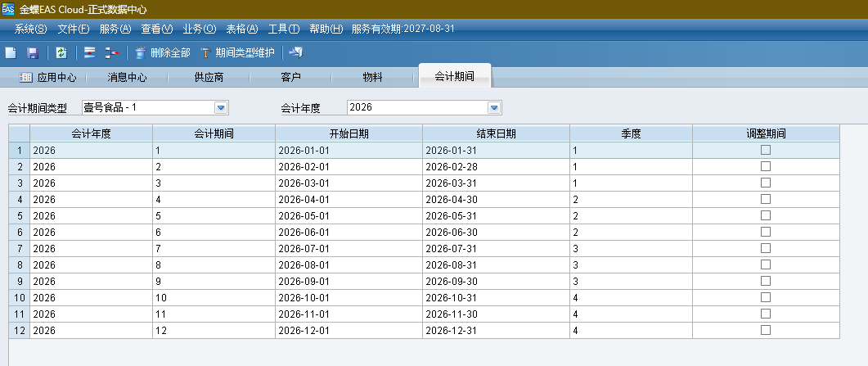Viewport: 868px width, 366px height.
Task: Toggle 调整期间 checkbox for period 6
Action: click(x=766, y=232)
